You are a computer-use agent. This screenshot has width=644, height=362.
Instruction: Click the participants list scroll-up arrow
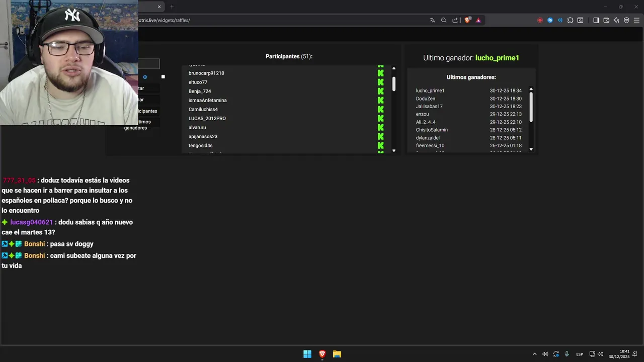[x=394, y=68]
